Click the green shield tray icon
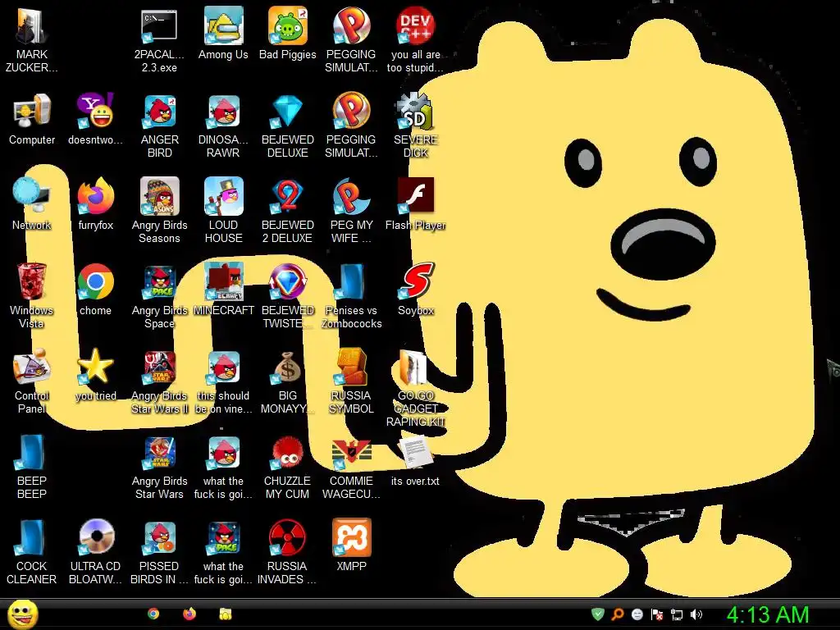Image resolution: width=840 pixels, height=630 pixels. [598, 614]
